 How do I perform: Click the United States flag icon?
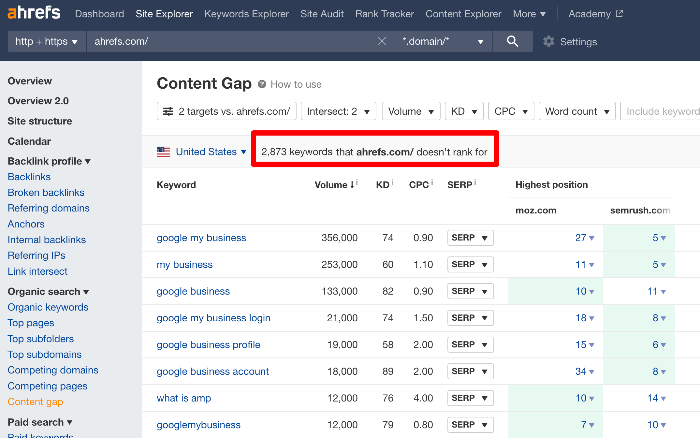pos(164,152)
